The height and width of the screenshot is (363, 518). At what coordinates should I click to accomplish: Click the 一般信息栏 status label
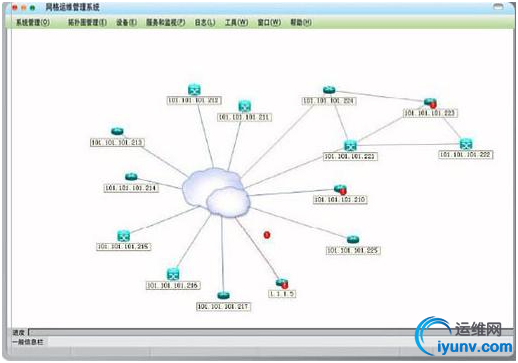[x=28, y=342]
